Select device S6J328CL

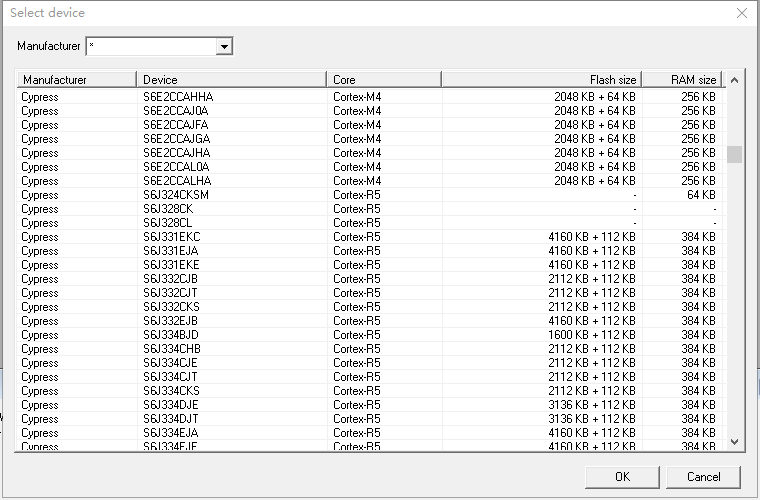coord(167,223)
